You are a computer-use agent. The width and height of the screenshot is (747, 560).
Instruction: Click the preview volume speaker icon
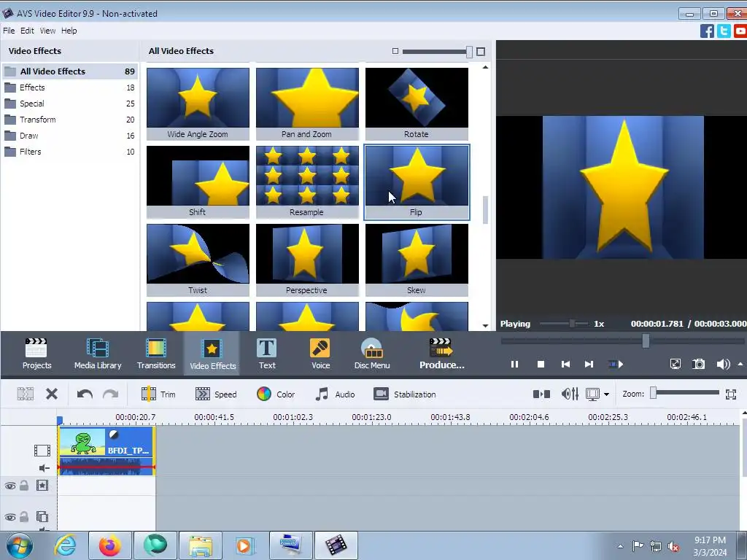[723, 365]
